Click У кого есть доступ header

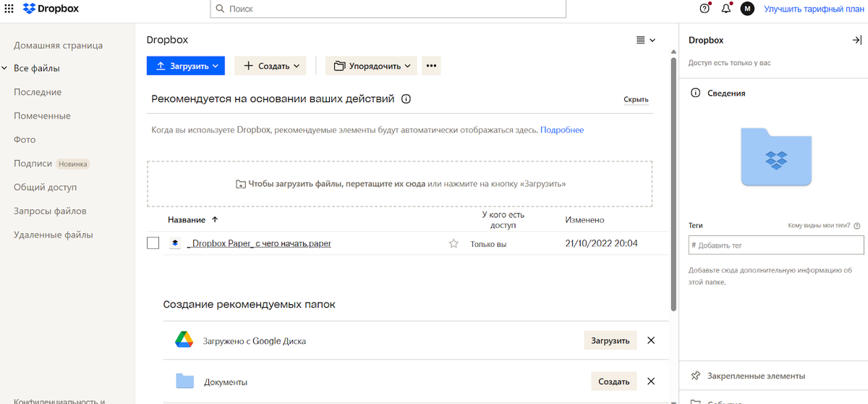click(x=503, y=220)
